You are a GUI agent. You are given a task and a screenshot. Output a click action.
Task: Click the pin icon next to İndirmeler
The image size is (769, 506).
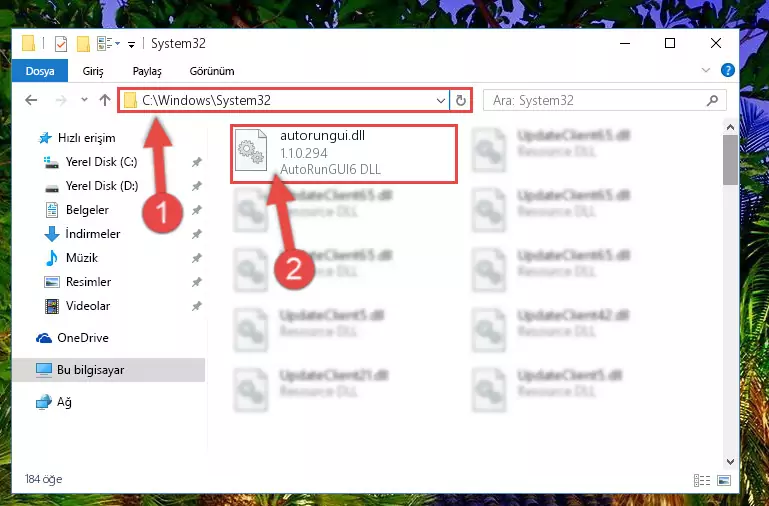(x=197, y=234)
